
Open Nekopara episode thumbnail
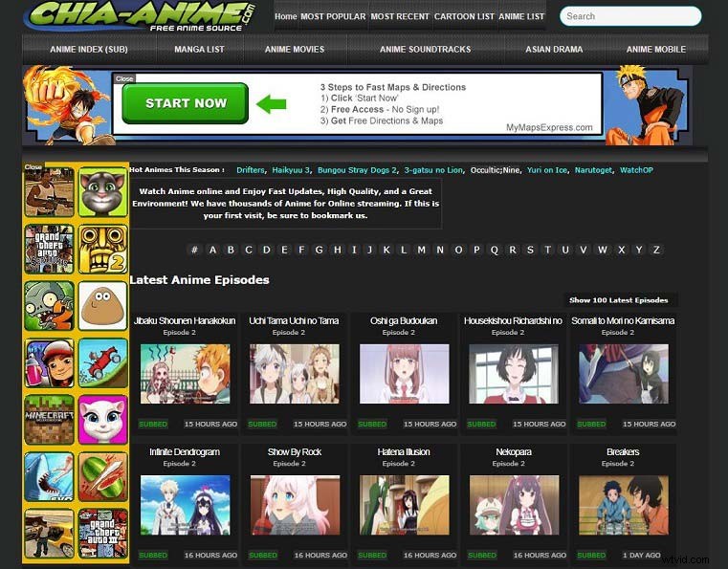tap(514, 505)
